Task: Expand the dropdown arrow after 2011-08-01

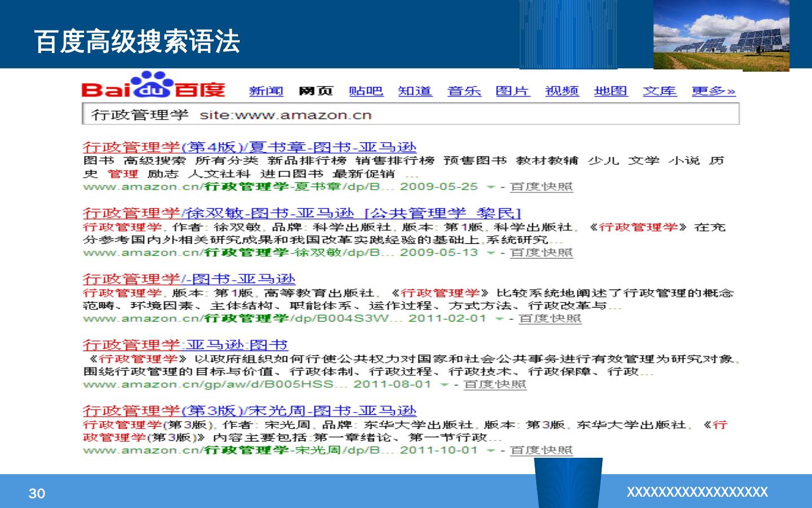Action: [x=444, y=385]
